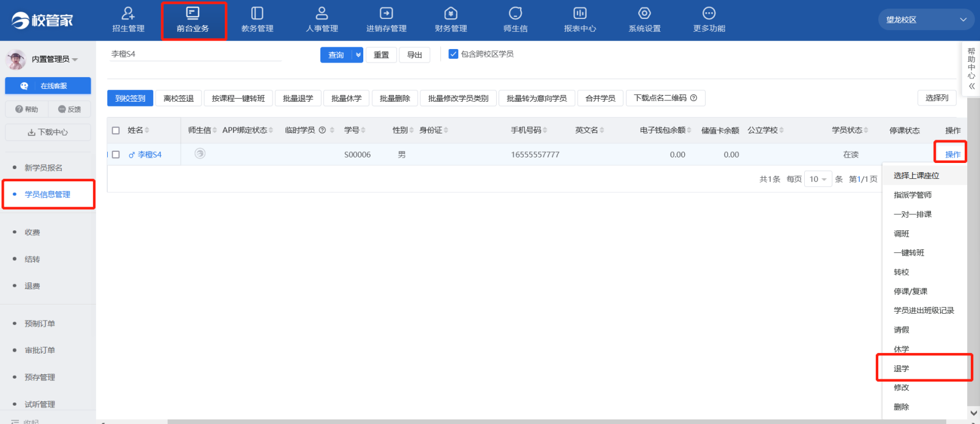Open 教务管理 module
Viewport: 980px width, 424px height.
coord(257,20)
